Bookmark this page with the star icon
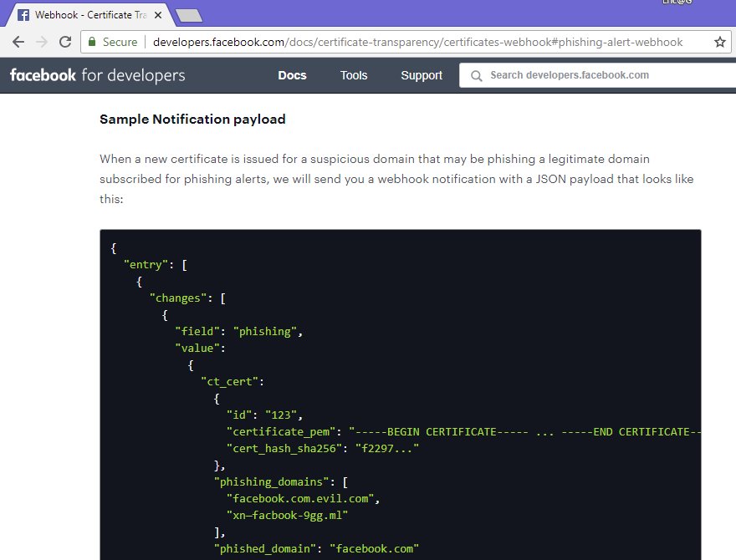This screenshot has height=560, width=736. pyautogui.click(x=719, y=43)
